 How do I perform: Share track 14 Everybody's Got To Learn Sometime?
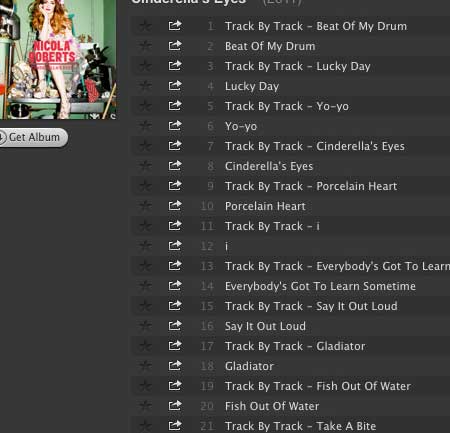tap(175, 286)
